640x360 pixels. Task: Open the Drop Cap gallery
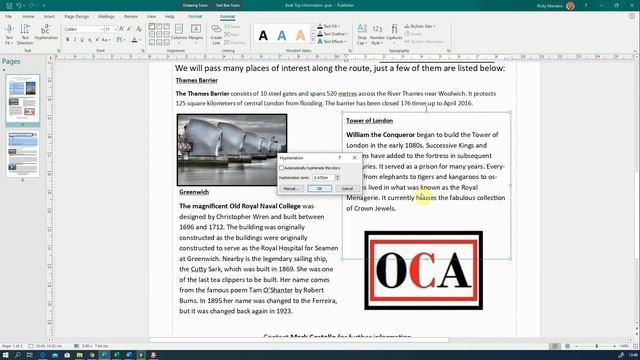click(x=362, y=34)
